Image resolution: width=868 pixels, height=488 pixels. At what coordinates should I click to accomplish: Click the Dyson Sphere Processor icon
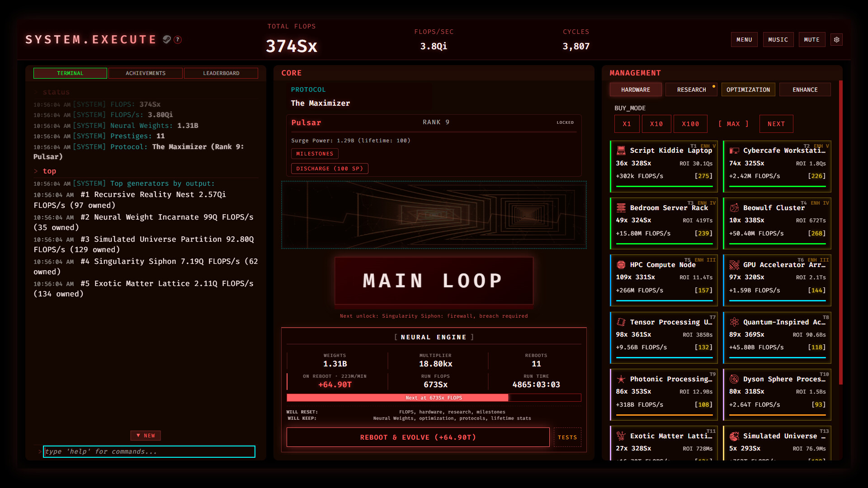click(x=734, y=379)
